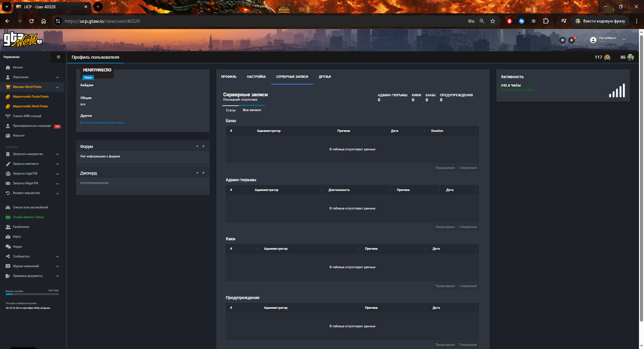Toggle the sidebar with the hamburger button
This screenshot has width=644, height=349.
coord(58,57)
